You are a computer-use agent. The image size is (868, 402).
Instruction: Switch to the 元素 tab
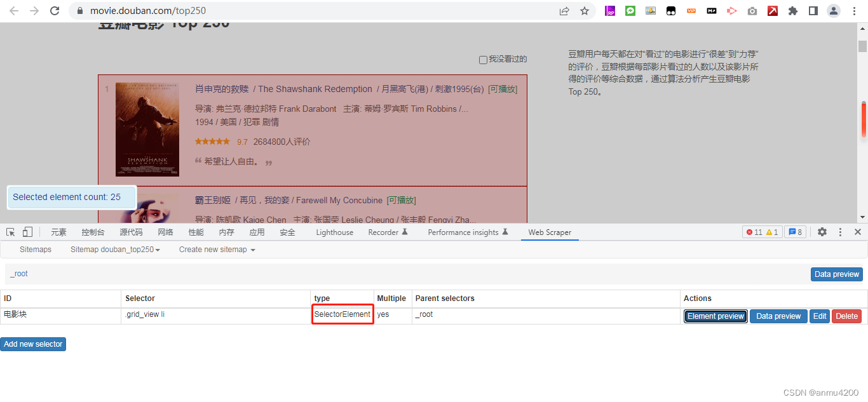coord(58,232)
